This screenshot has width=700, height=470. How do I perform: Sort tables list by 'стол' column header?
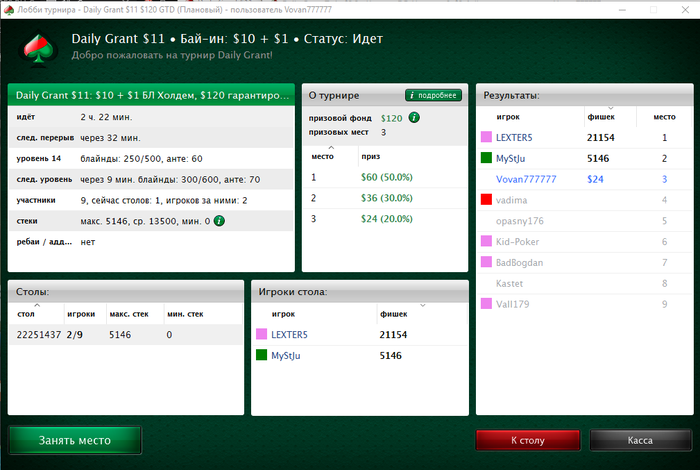coord(26,314)
